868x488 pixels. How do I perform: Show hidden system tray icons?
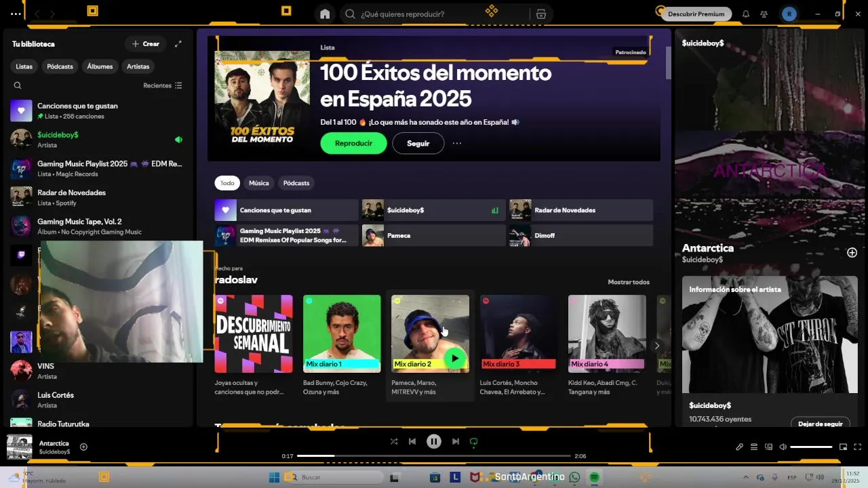[746, 477]
